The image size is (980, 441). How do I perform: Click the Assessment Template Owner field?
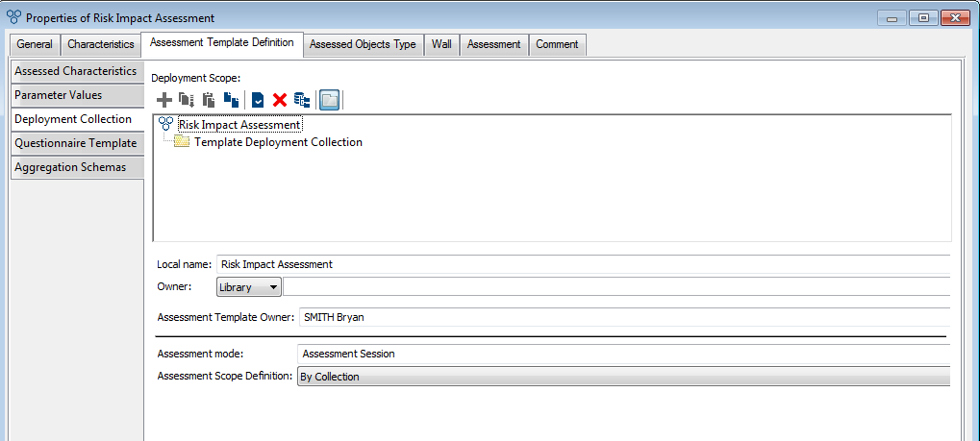[623, 317]
